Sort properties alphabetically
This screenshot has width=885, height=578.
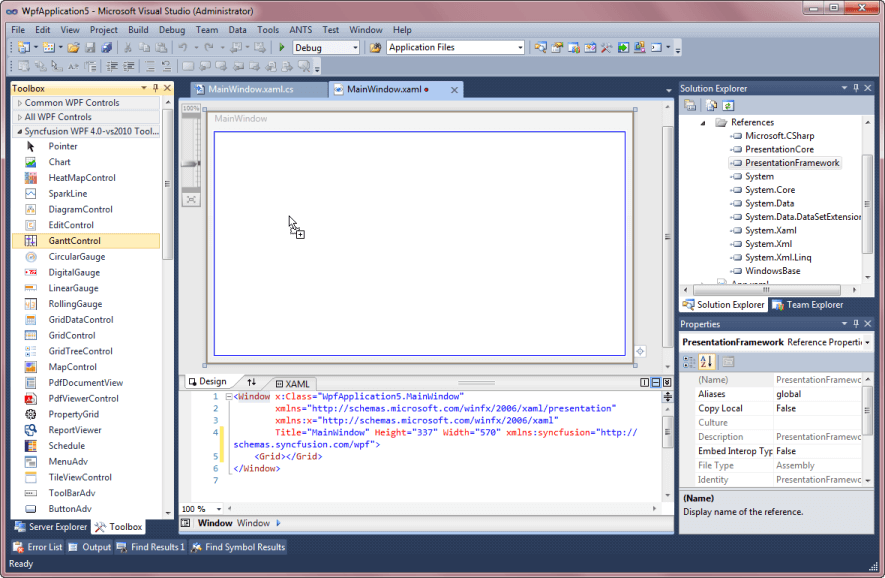point(707,362)
